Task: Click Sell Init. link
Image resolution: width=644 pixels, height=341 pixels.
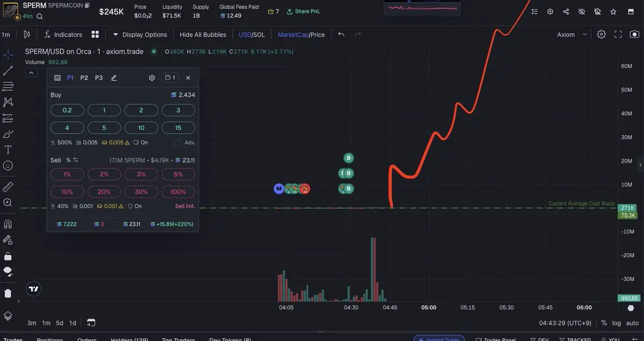Action: (185, 206)
